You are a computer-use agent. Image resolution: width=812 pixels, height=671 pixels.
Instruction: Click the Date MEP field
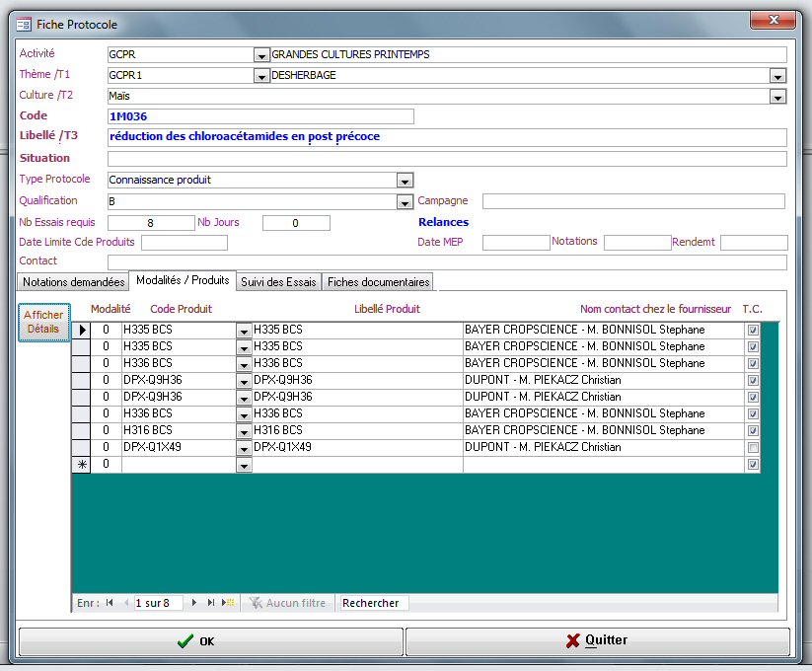click(x=516, y=243)
